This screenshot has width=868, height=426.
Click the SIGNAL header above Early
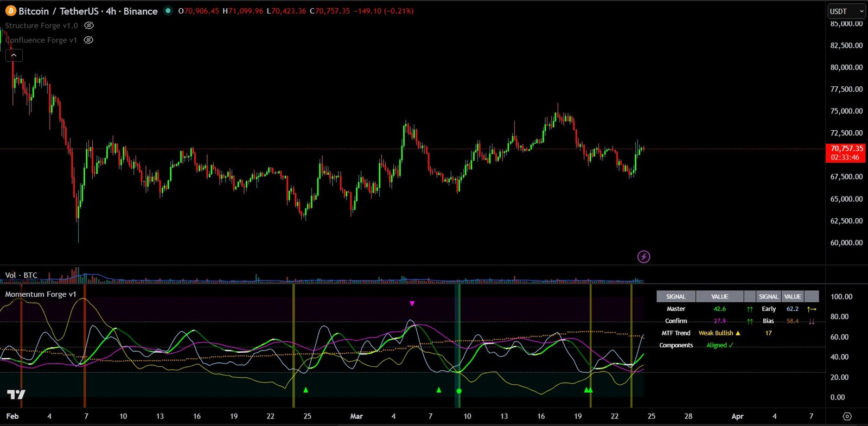point(768,296)
